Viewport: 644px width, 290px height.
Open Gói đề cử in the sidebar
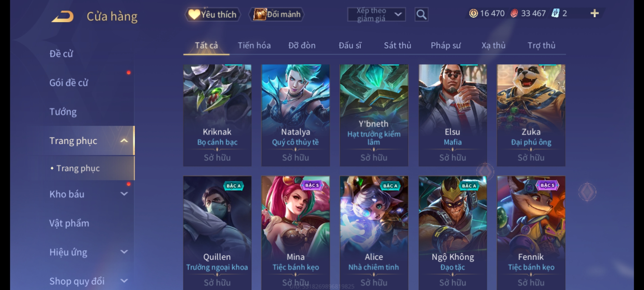(x=69, y=82)
